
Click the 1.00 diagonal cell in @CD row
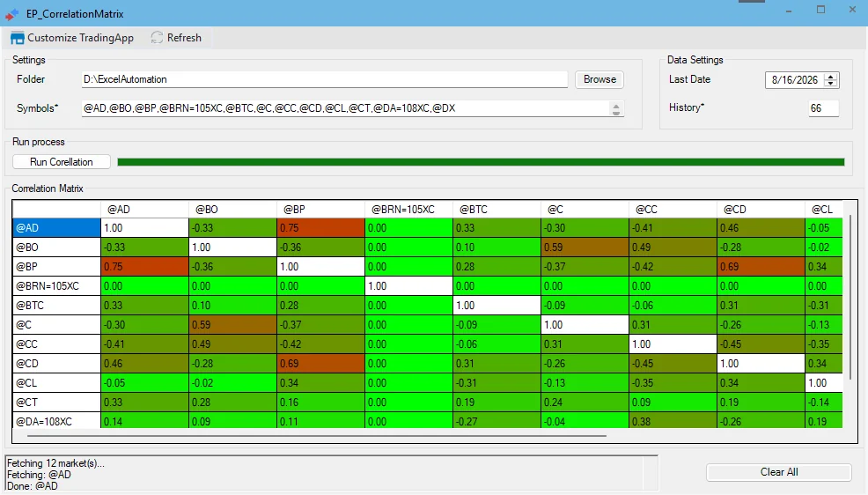[761, 363]
